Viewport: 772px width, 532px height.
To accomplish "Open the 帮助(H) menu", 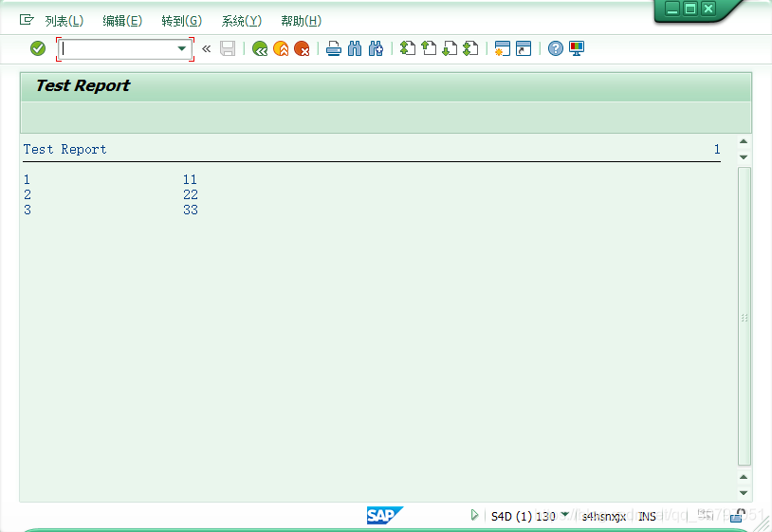I will tap(302, 21).
